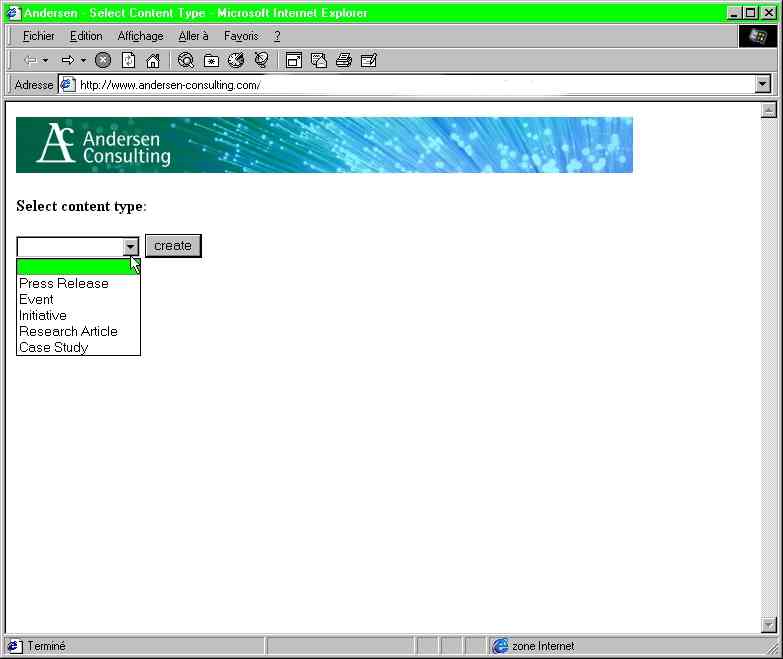Screen dimensions: 783x659
Task: Stop page loading with the Stop icon
Action: click(x=103, y=60)
